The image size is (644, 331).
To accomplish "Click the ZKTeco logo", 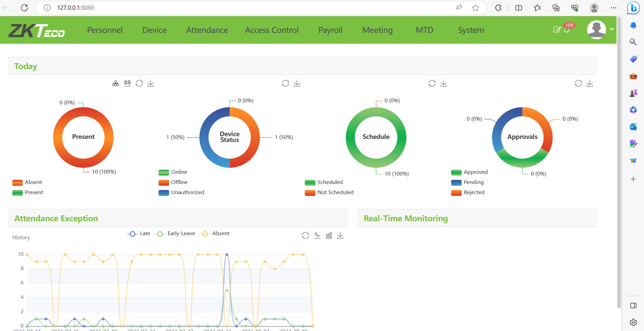I will [x=37, y=30].
